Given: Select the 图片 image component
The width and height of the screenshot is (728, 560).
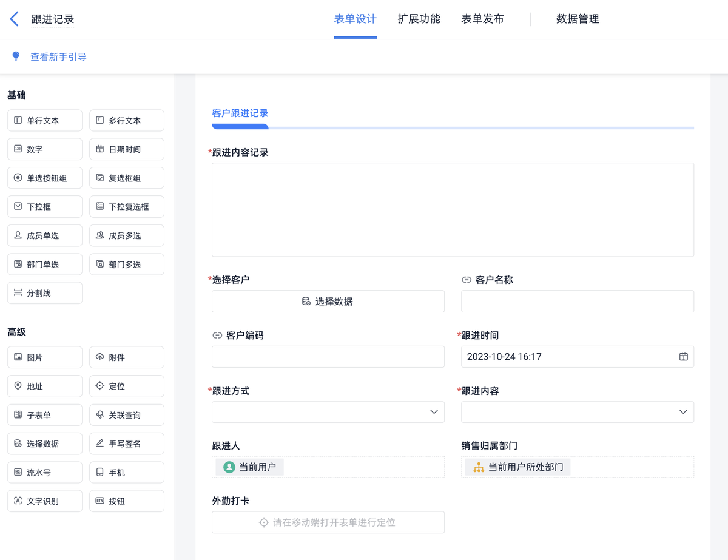Looking at the screenshot, I should point(45,357).
